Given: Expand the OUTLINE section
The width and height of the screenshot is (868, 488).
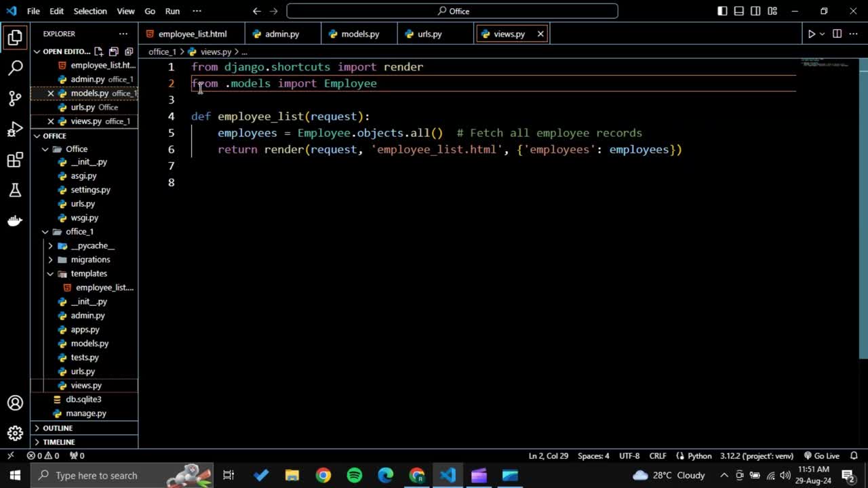Looking at the screenshot, I should 58,428.
